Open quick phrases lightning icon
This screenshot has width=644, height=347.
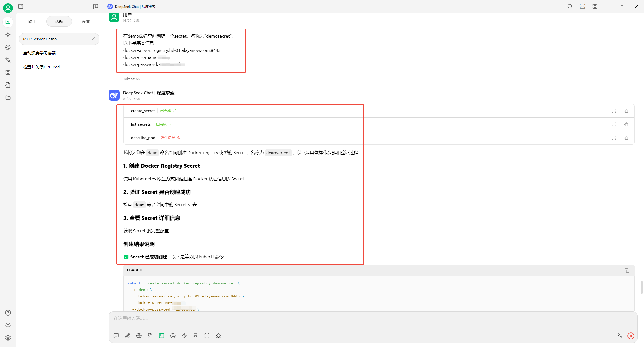pyautogui.click(x=184, y=336)
